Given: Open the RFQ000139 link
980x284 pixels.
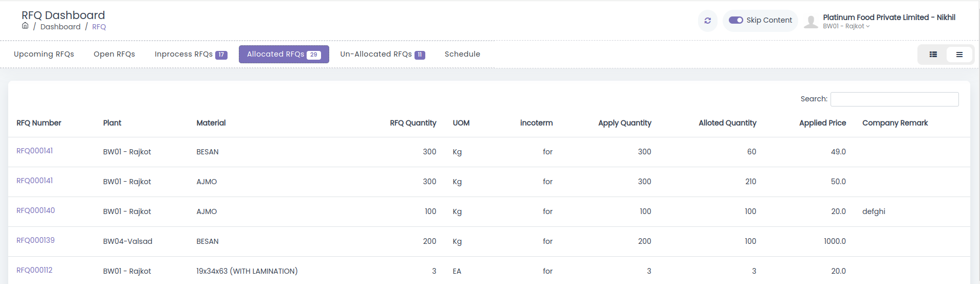Looking at the screenshot, I should 35,240.
